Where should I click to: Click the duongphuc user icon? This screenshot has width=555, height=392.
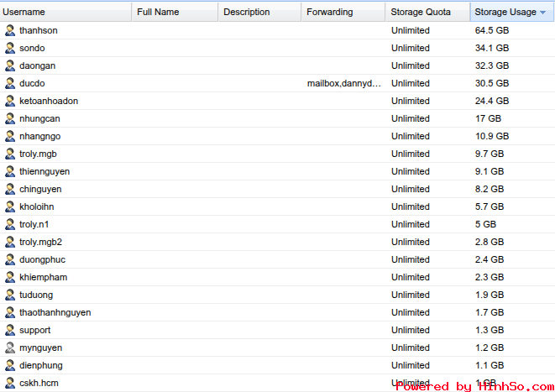coord(10,259)
